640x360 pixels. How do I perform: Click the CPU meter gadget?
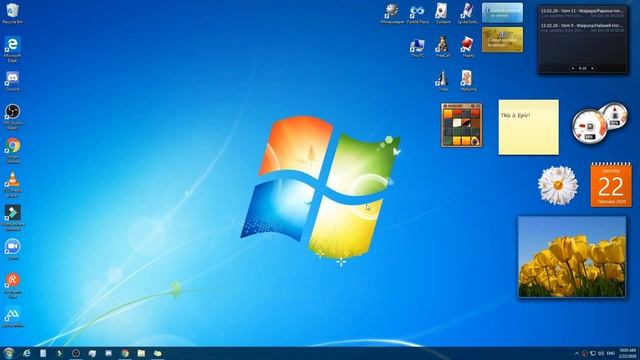[589, 127]
